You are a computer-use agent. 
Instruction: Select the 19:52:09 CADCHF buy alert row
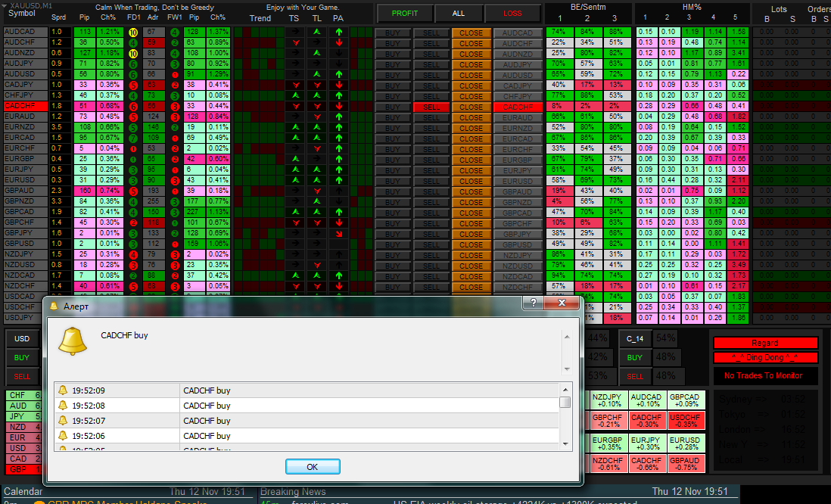click(307, 390)
